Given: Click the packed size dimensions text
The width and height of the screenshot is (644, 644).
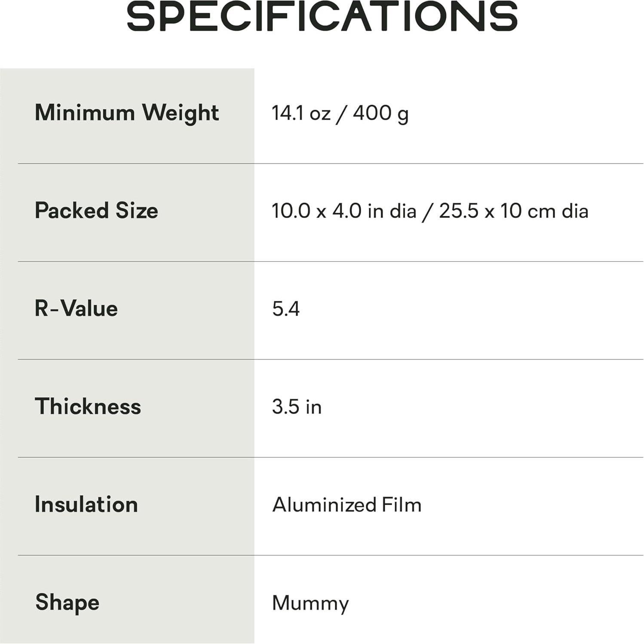Looking at the screenshot, I should pos(430,211).
